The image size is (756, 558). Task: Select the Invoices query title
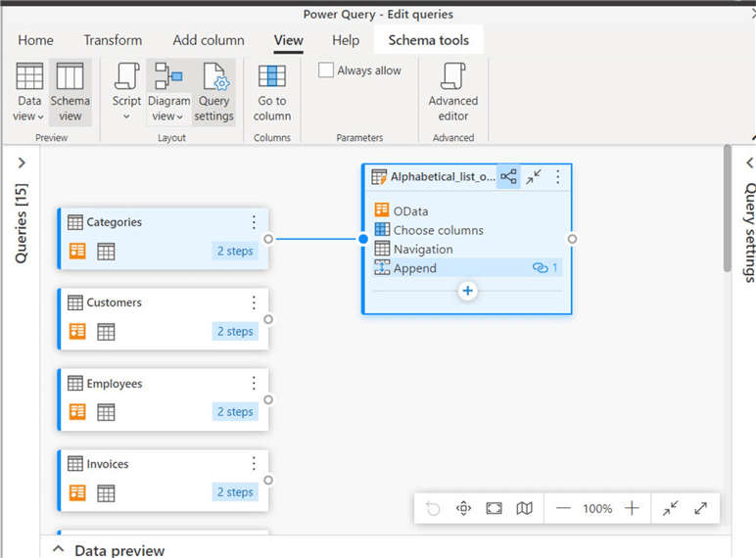(x=108, y=464)
